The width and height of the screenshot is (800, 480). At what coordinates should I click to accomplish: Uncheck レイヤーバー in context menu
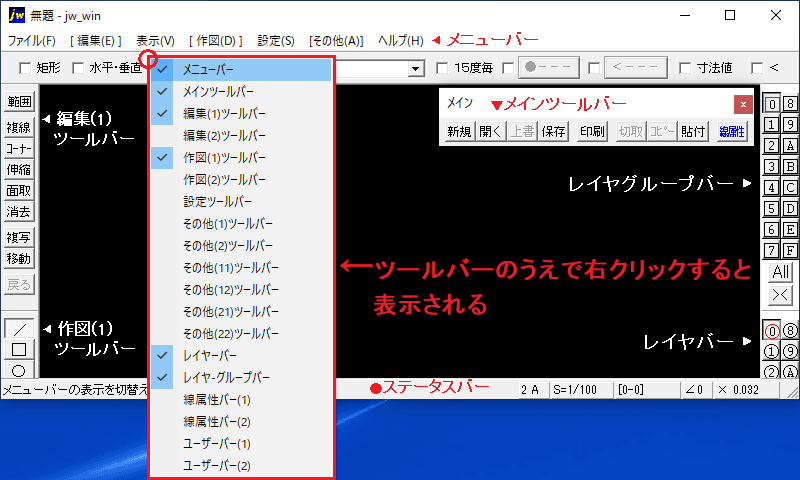tap(241, 355)
